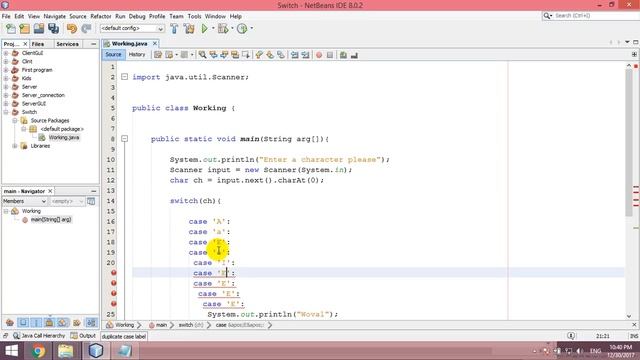Toggle Show Inherited Members in the Navigator
640x360 pixels.
pos(10,323)
